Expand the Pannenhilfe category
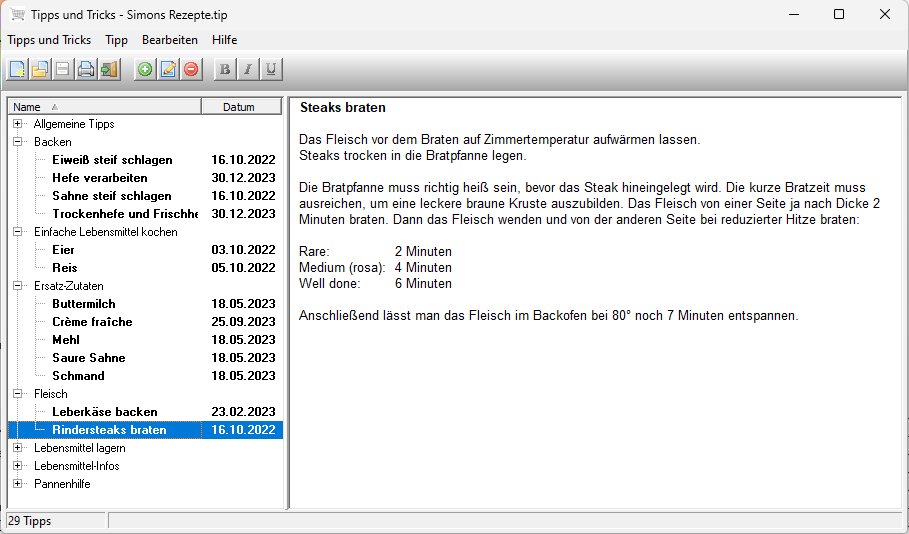The height and width of the screenshot is (534, 909). [x=18, y=484]
